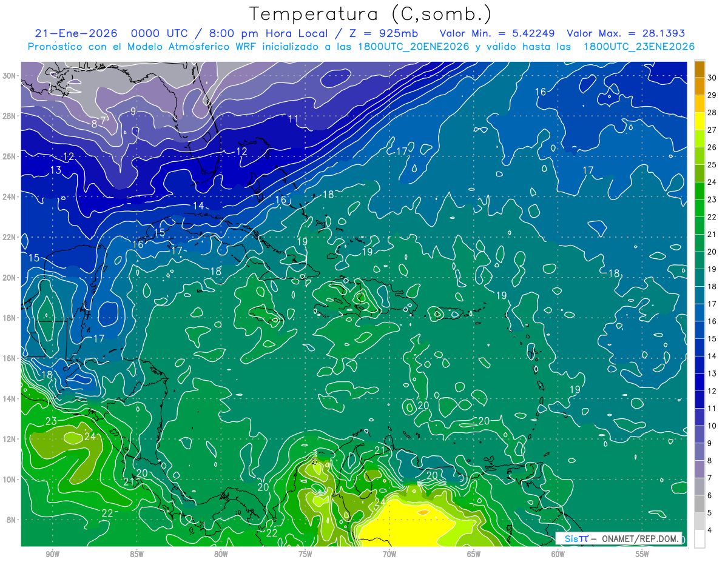Viewport: 728px width, 562px height.
Task: Click the colorbar scale label "10"
Action: point(712,426)
